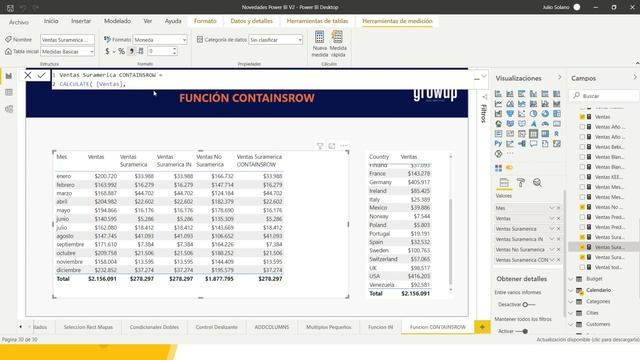Viewport: 640px width, 360px height.
Task: Open the Data view from left sidebar
Action: click(9, 93)
